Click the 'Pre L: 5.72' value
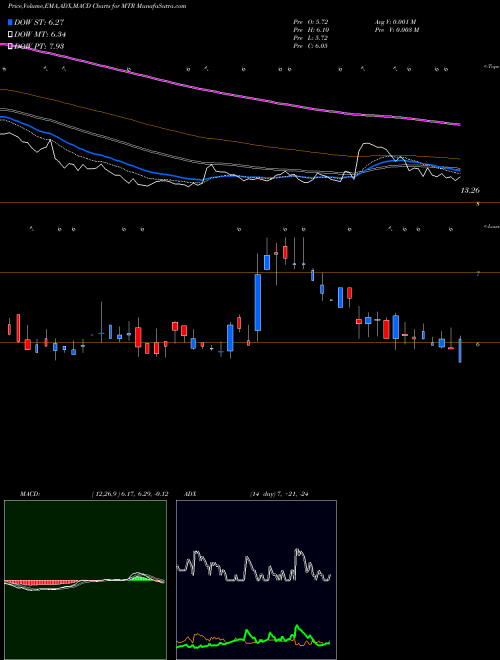The image size is (500, 660). [311, 37]
